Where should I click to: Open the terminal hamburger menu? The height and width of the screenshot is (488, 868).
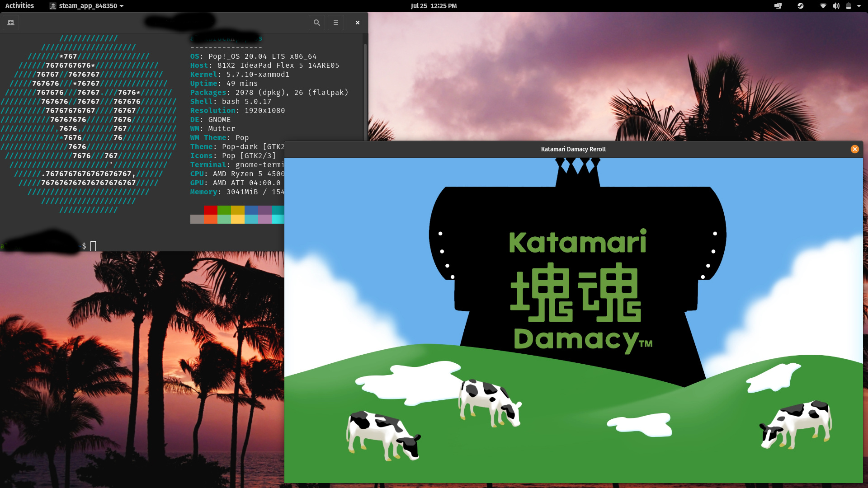click(x=336, y=23)
